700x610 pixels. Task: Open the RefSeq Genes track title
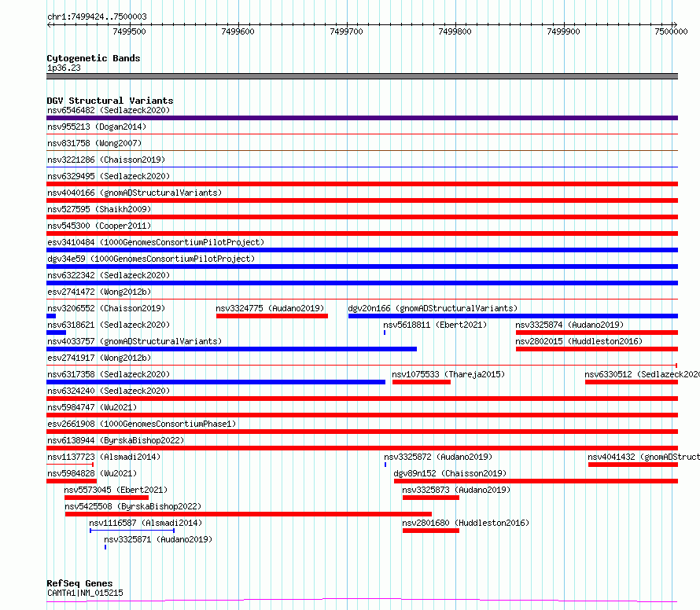(79, 583)
